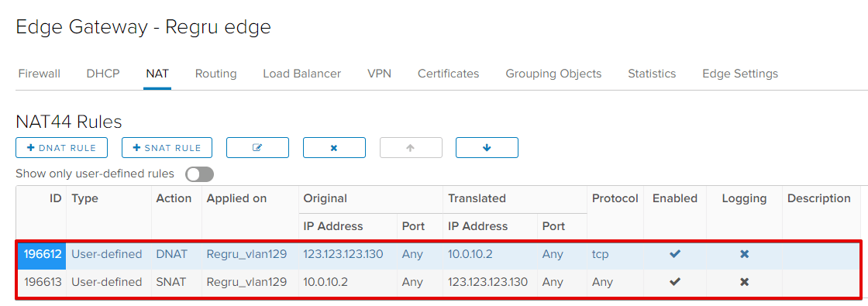The width and height of the screenshot is (868, 306).
Task: Click the edit rule pencil icon button
Action: point(257,148)
